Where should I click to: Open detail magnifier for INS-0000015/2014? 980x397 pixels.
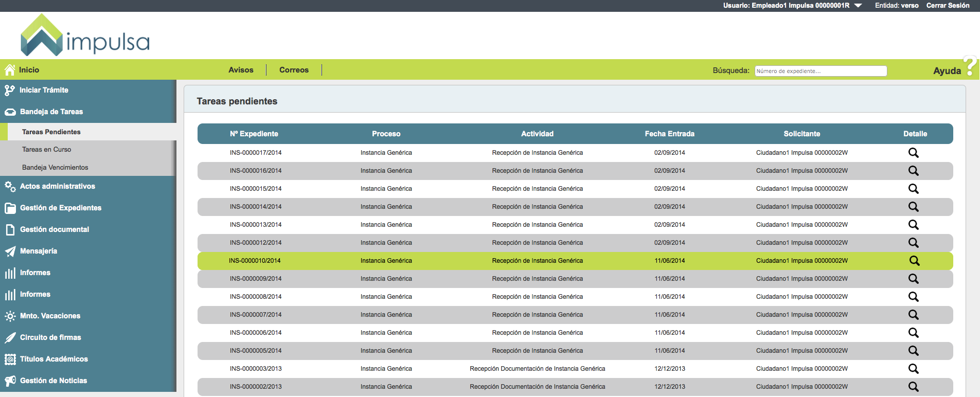[x=913, y=189]
